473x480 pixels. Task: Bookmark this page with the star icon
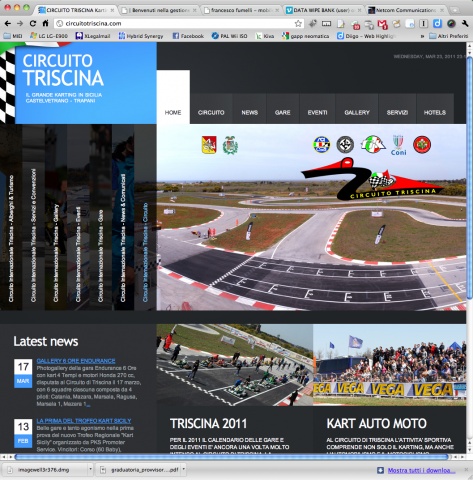tap(298, 23)
